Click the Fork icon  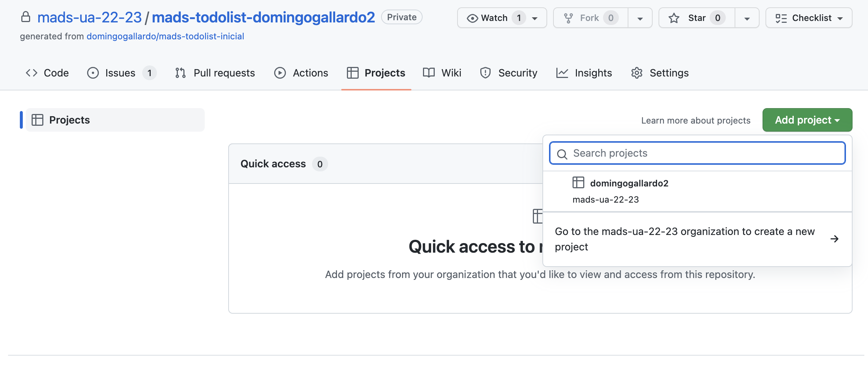click(x=568, y=18)
